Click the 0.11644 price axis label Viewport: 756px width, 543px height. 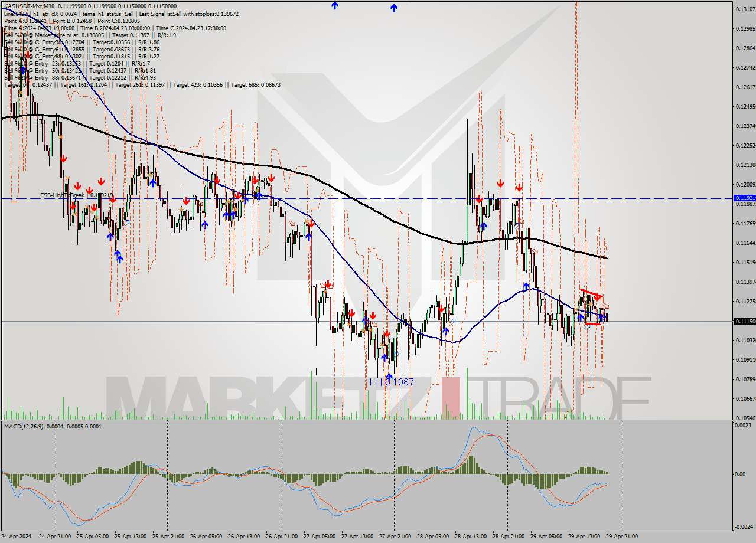[745, 243]
